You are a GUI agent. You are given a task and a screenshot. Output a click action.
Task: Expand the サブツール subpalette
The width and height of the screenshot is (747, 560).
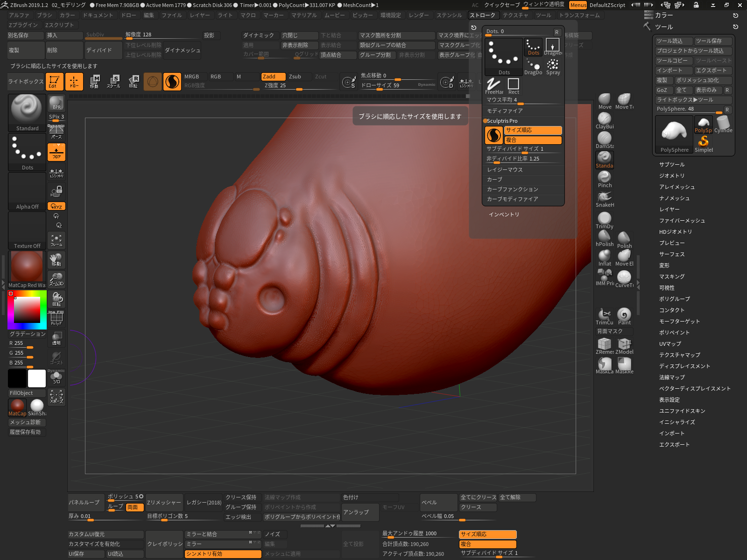(672, 165)
